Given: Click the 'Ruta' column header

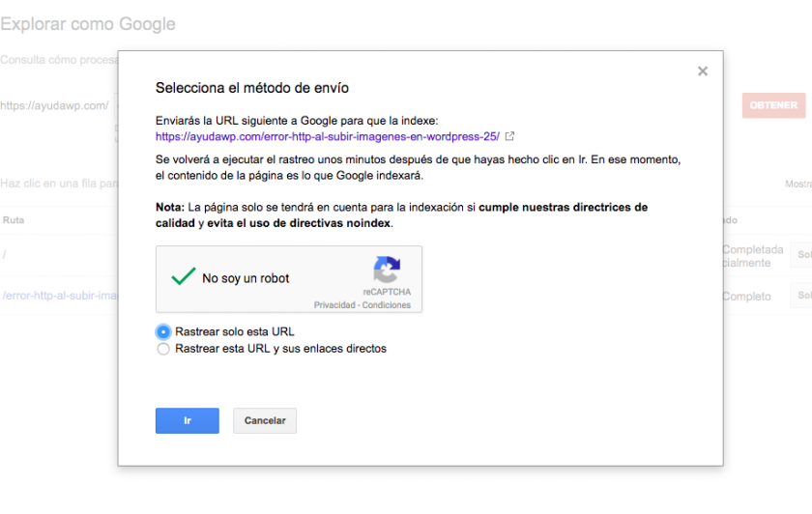Looking at the screenshot, I should pyautogui.click(x=14, y=220).
